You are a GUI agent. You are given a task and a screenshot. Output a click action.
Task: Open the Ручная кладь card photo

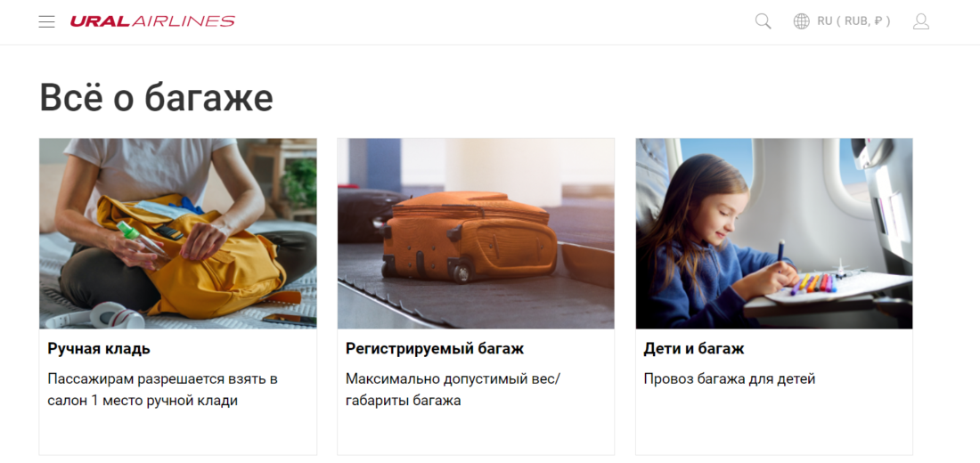[178, 233]
